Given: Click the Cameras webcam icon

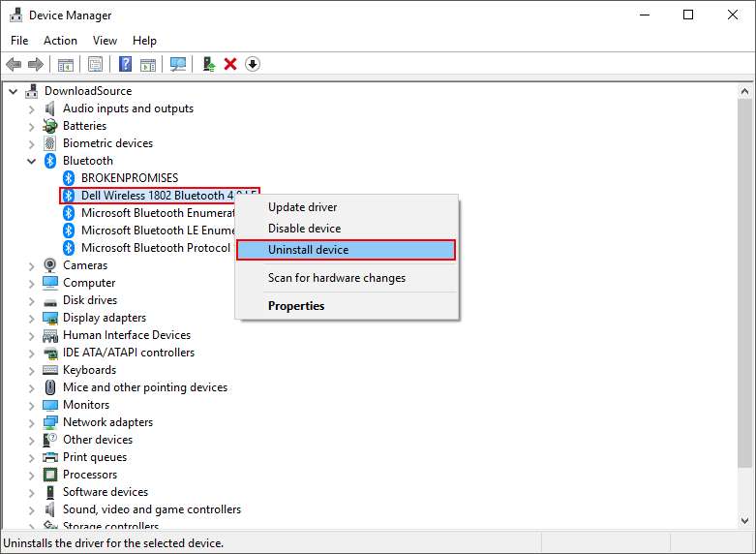Looking at the screenshot, I should click(50, 265).
